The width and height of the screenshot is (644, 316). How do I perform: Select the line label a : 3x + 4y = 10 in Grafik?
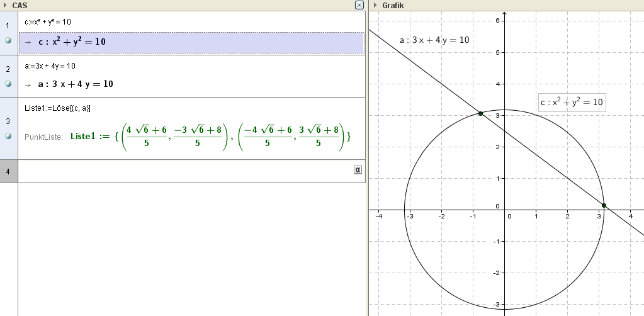435,40
